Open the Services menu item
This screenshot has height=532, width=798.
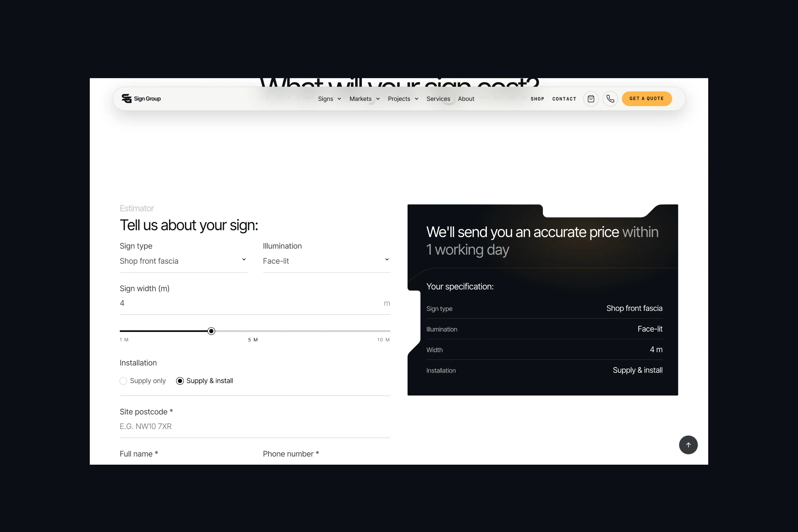point(438,99)
